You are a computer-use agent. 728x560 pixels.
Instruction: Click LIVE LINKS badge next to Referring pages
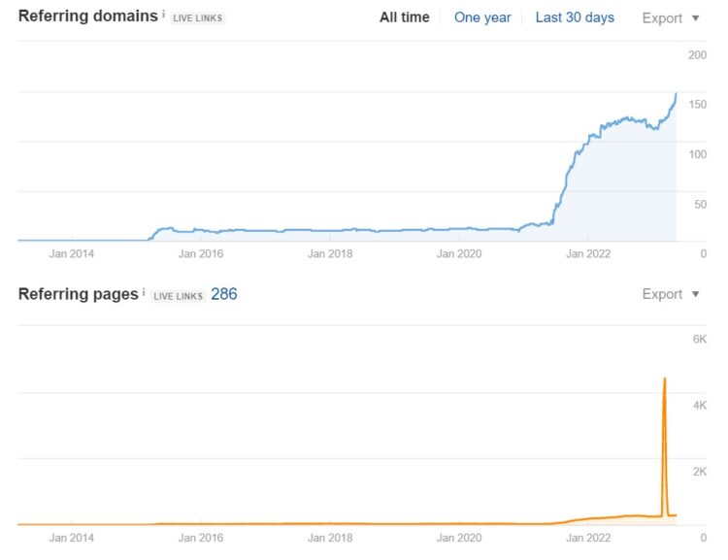(178, 296)
